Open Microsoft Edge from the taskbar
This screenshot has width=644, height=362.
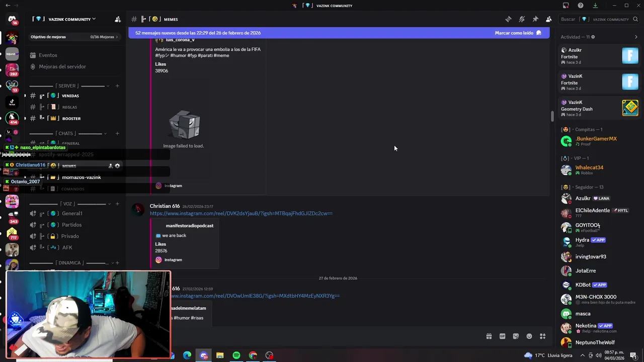pos(187,355)
